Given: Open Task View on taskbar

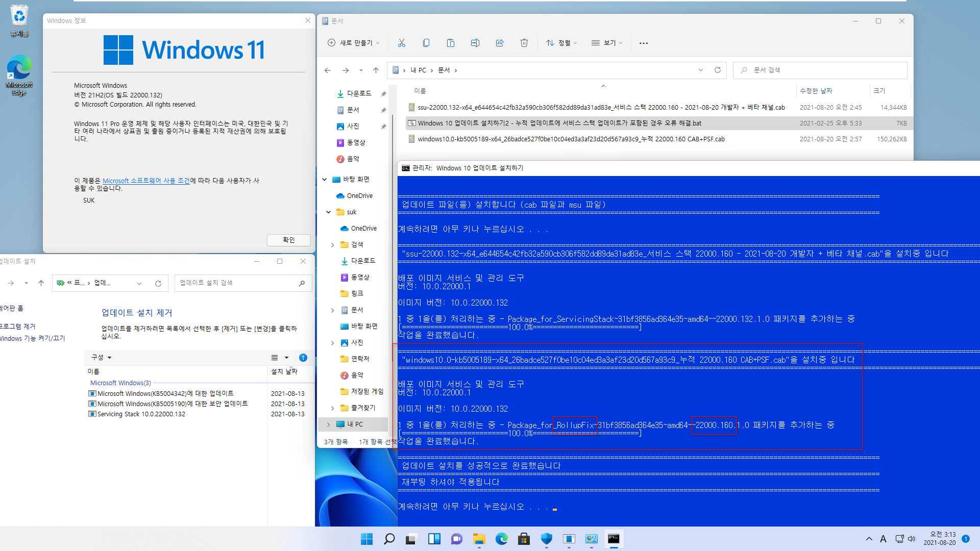Looking at the screenshot, I should 412,539.
